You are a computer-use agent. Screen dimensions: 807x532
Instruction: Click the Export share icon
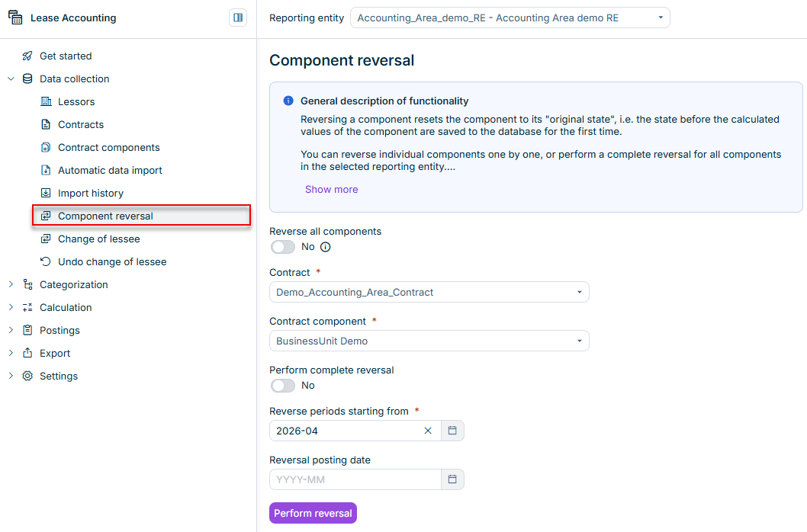click(27, 353)
